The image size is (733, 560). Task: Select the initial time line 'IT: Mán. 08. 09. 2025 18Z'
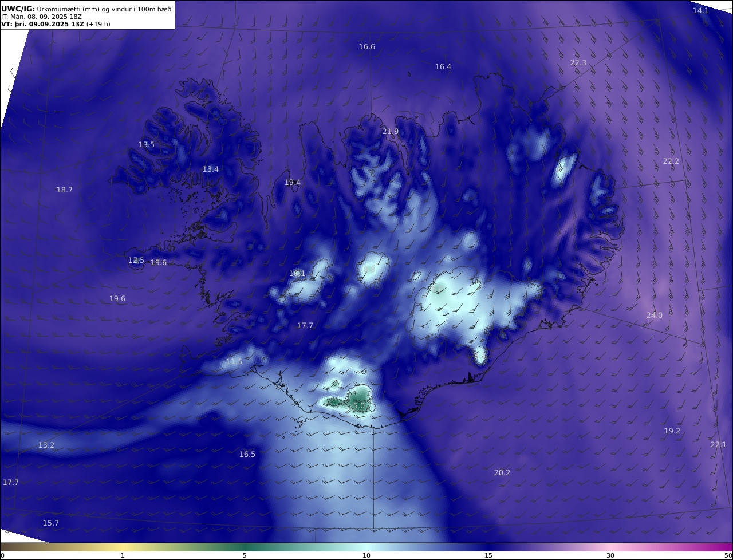(42, 17)
